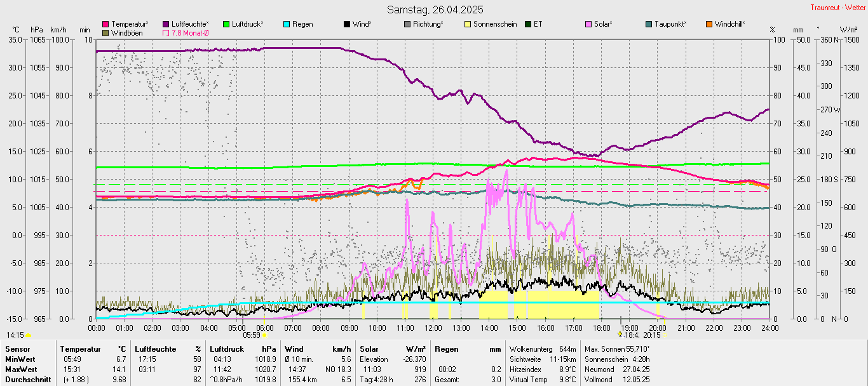
Task: Select the Taupunkt* legend label
Action: pos(670,24)
